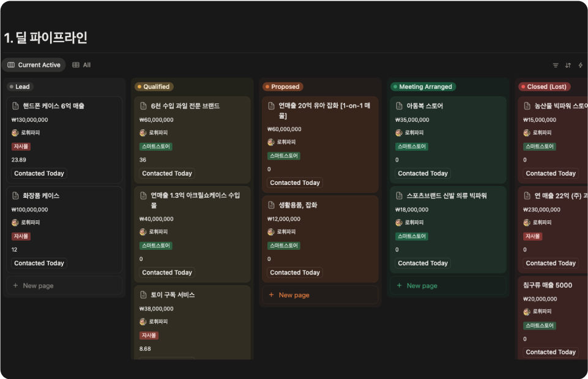588x379 pixels.
Task: Open the 연매출 20억 유아 잡화 card
Action: (320, 144)
